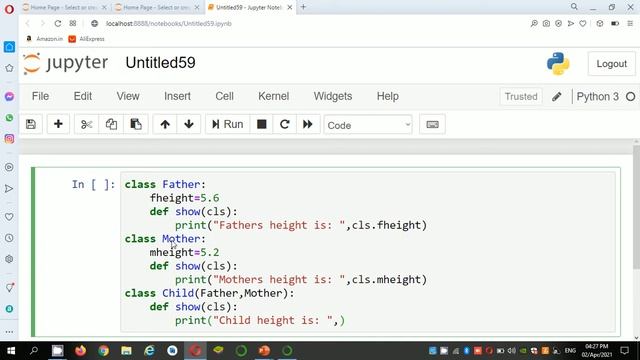Open the Windows notification center
640x360 pixels.
coord(624,351)
